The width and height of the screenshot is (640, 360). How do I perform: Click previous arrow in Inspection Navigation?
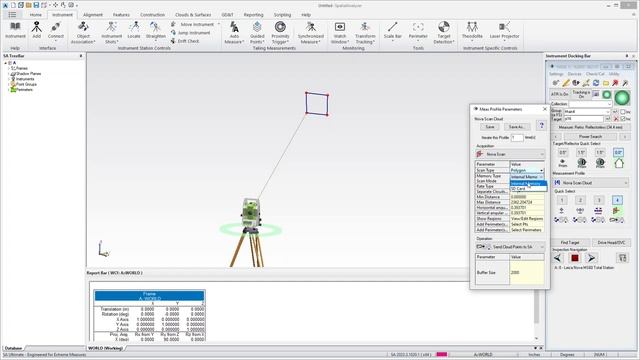pyautogui.click(x=558, y=258)
